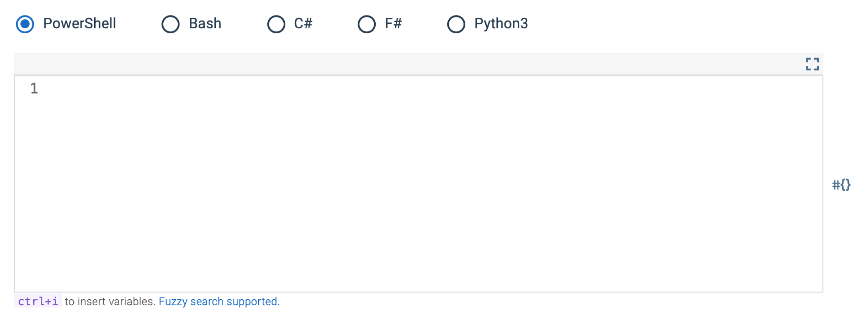Viewport: 868px width, 321px height.
Task: Re-select the PowerShell option
Action: [25, 25]
